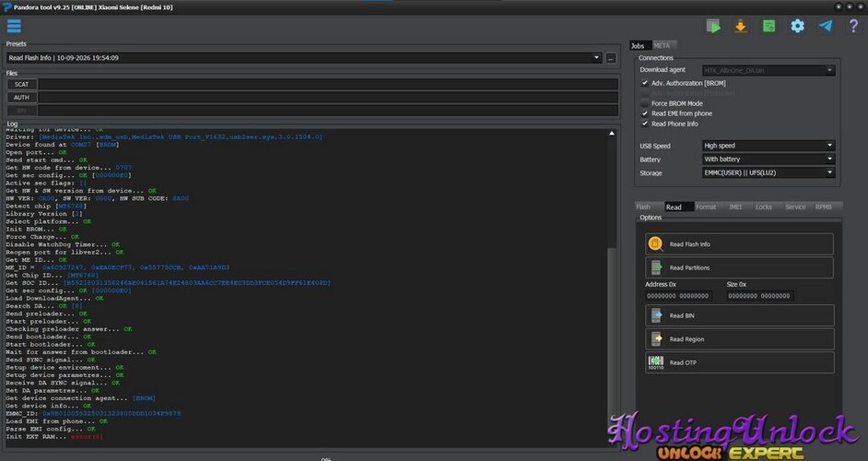The width and height of the screenshot is (868, 461).
Task: Click the Read BIN button label
Action: pos(682,316)
